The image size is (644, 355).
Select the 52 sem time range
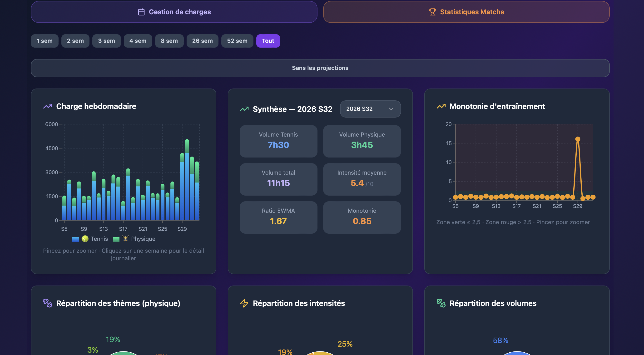click(x=237, y=41)
